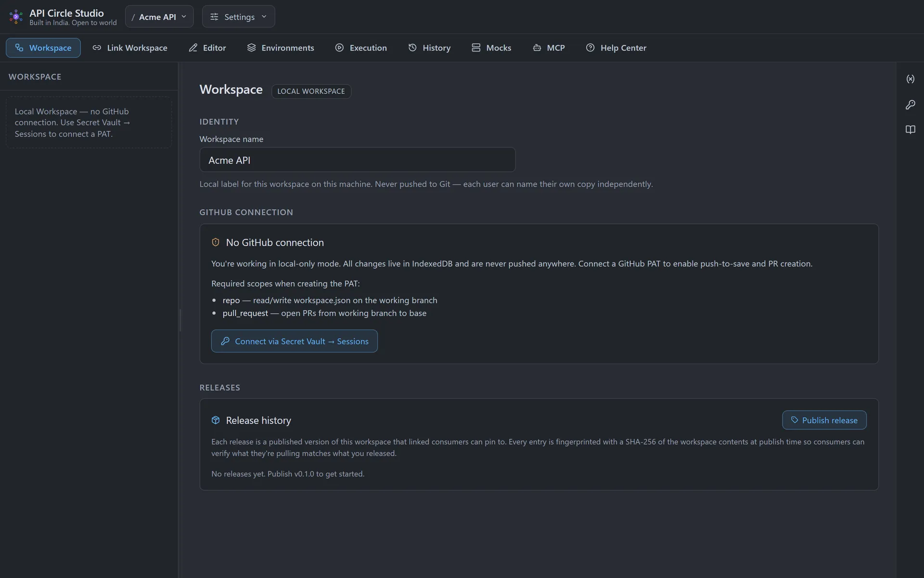Open the variables icon in the right rail

tap(910, 79)
